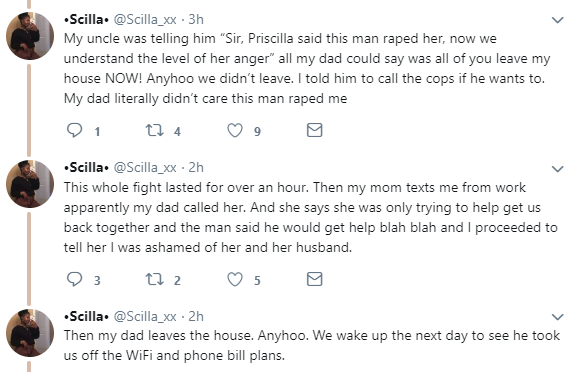Open the chevron menu on third tweet
The width and height of the screenshot is (588, 372).
558,317
